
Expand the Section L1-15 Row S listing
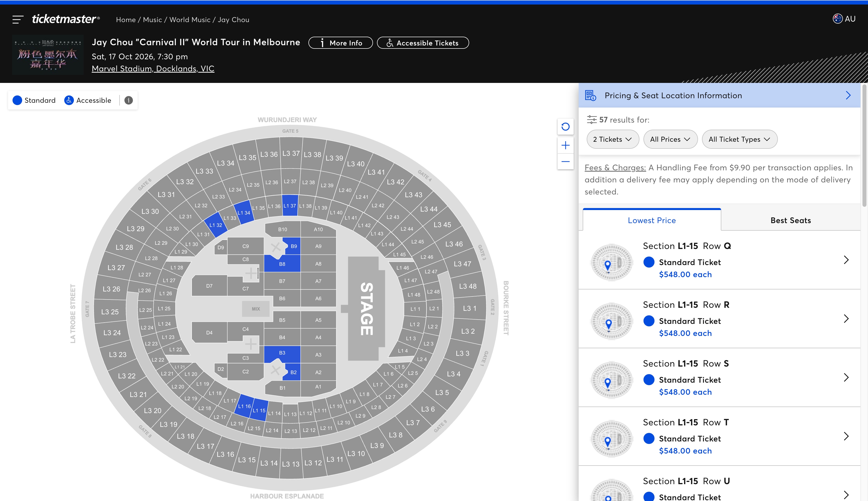(846, 377)
